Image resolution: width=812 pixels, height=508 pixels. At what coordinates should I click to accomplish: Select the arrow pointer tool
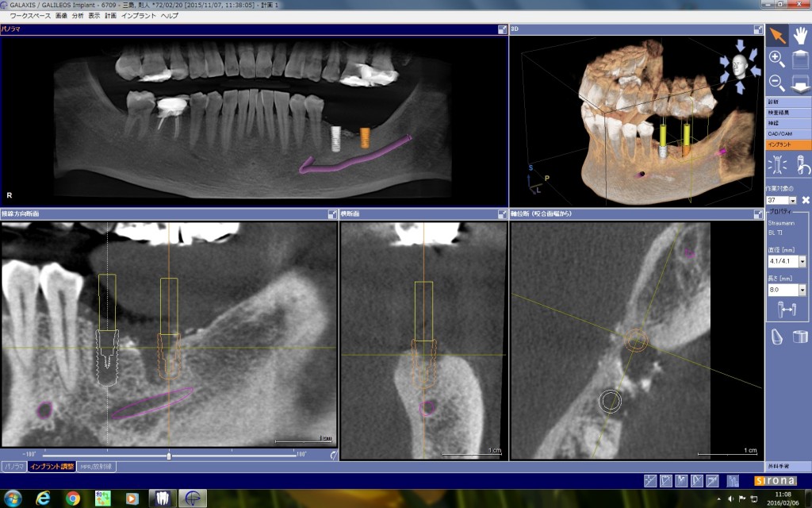tap(777, 36)
